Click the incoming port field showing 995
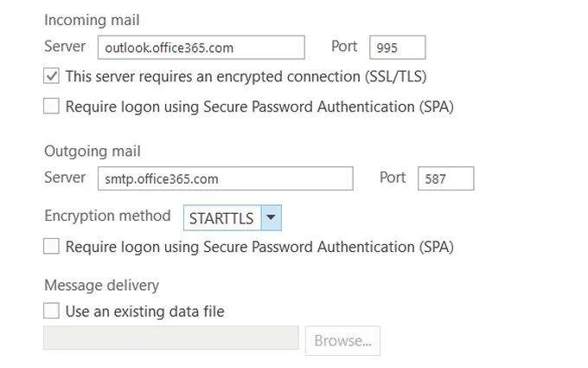588x368 pixels. [x=397, y=48]
